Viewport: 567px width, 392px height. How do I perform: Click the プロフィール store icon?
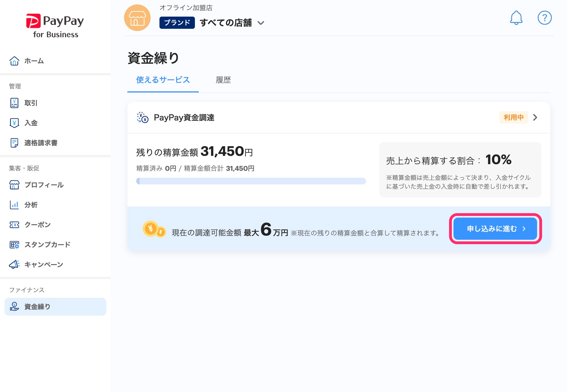(14, 185)
